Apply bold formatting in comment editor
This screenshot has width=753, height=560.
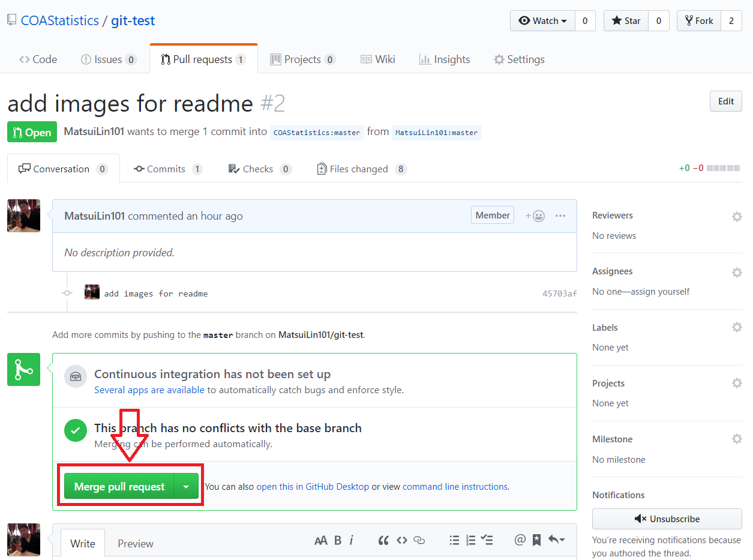tap(338, 540)
